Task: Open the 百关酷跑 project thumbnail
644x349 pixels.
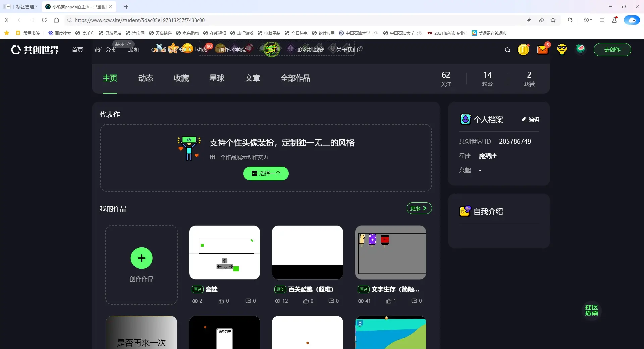Action: 307,252
